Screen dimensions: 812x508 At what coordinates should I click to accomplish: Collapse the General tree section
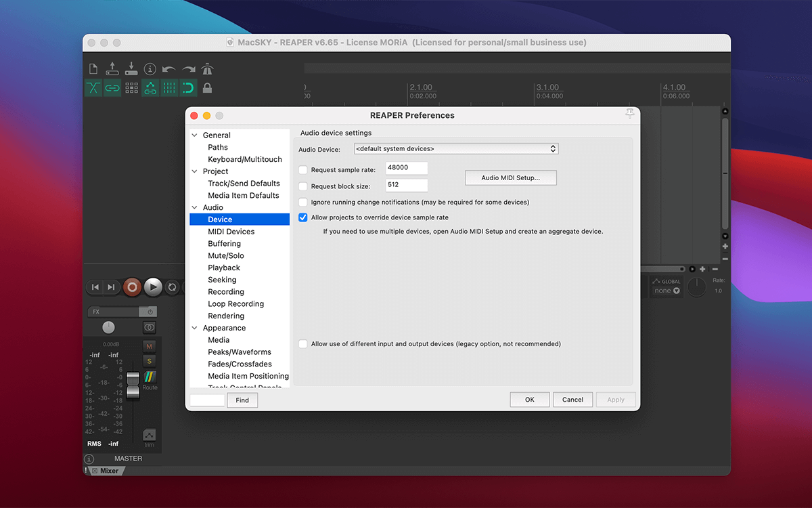point(195,135)
